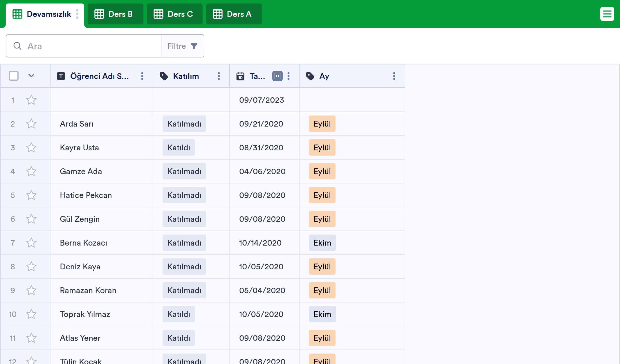Open Tarih column three-dot menu

click(x=289, y=76)
